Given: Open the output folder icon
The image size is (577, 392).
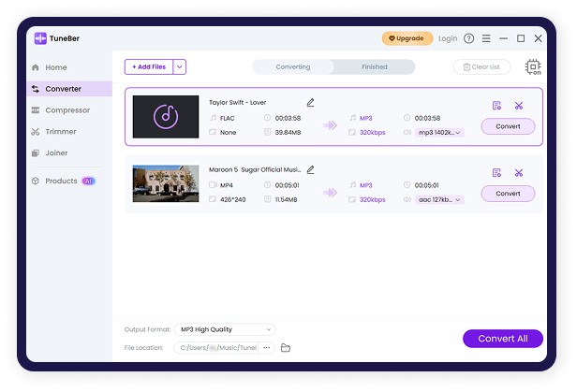Looking at the screenshot, I should [x=286, y=347].
